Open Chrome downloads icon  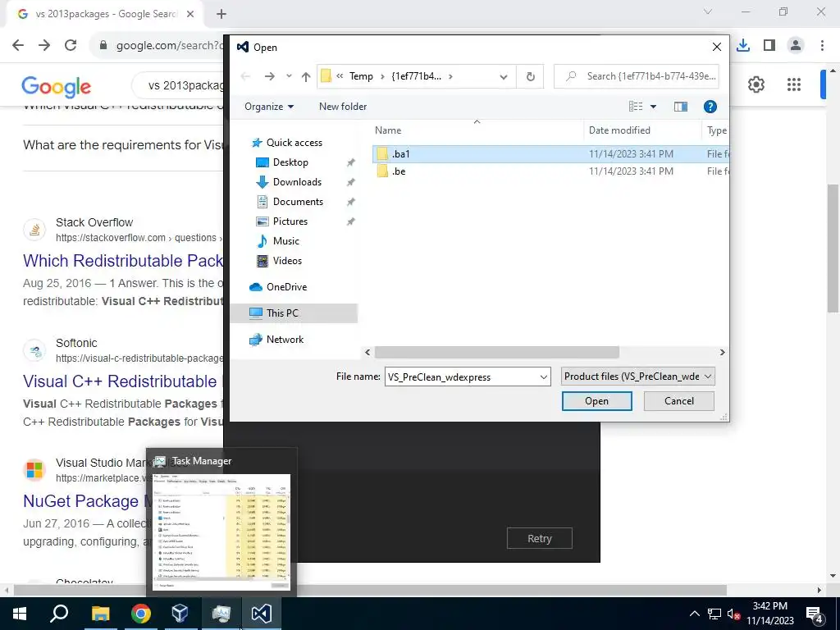(743, 45)
